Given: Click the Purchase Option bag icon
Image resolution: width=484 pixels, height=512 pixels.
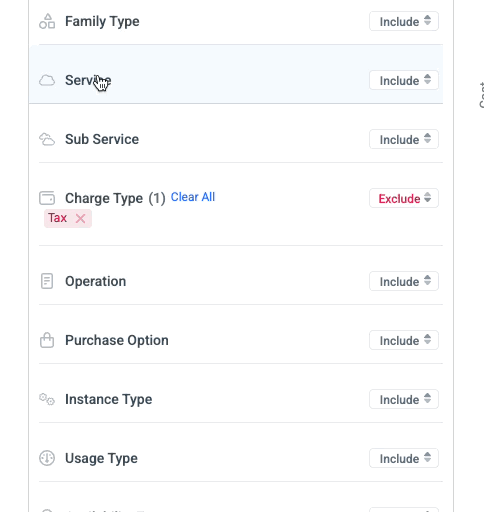Looking at the screenshot, I should click(47, 340).
